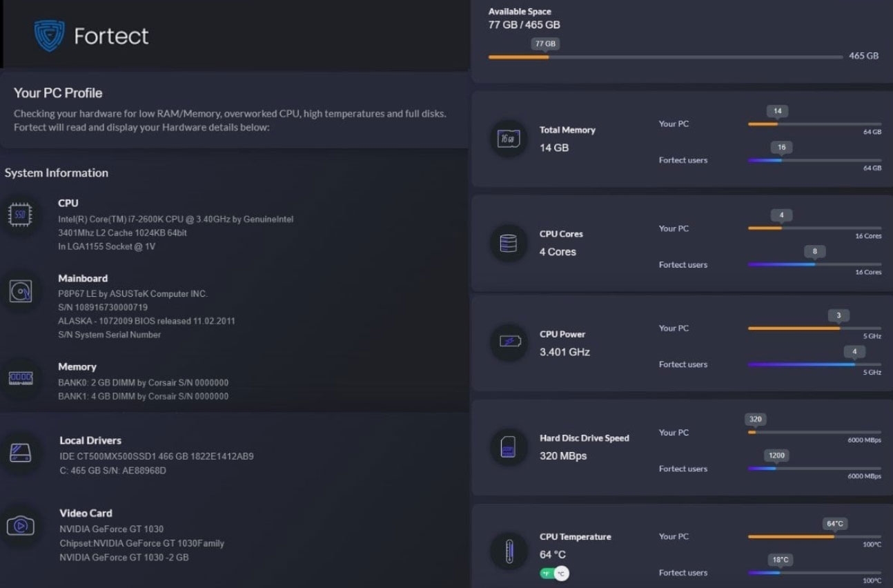
Task: Click the orange Your PC memory slider
Action: (763, 124)
